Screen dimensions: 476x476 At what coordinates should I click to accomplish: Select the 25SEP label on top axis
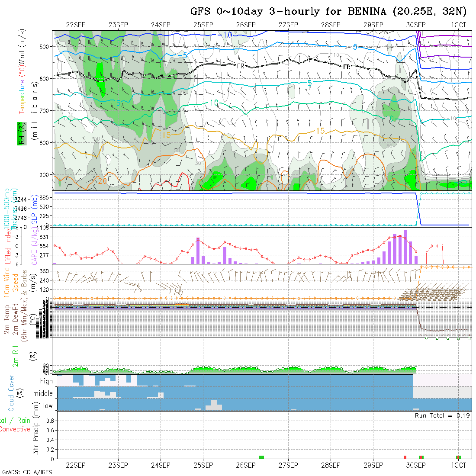pos(203,25)
